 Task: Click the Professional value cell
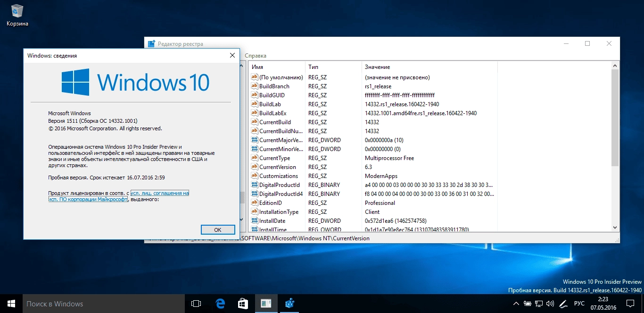(380, 203)
